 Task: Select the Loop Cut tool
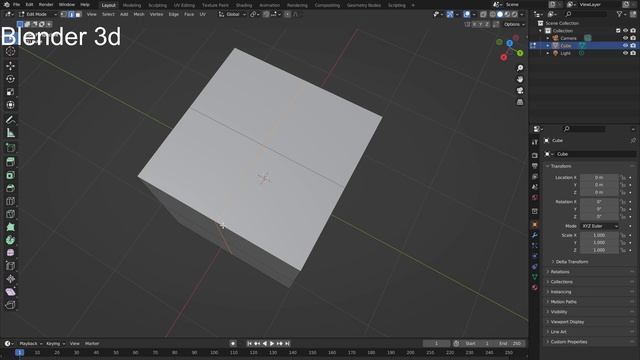tap(11, 201)
